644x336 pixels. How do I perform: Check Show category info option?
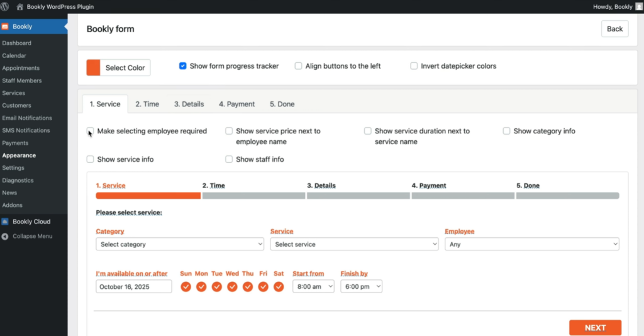point(506,131)
